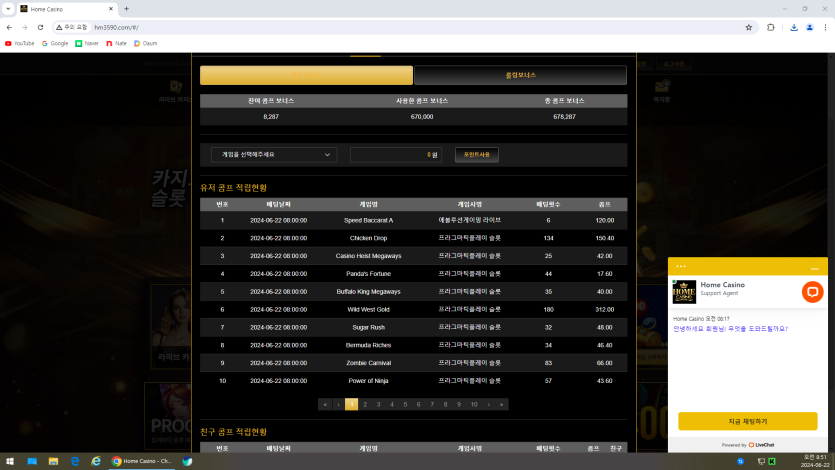Bookmark this page with the star icon
Viewport: 835px width, 470px height.
(748, 27)
